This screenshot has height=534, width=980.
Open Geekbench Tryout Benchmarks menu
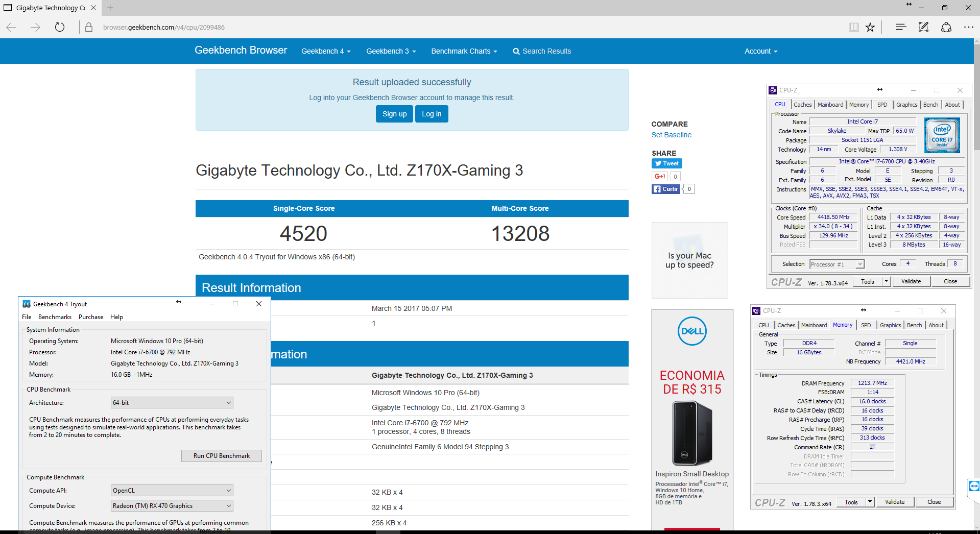point(55,317)
